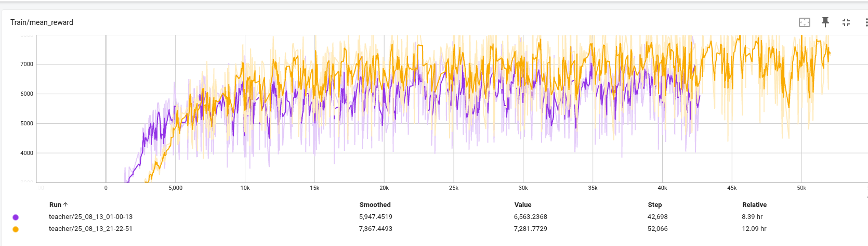Click the Relative column header
The height and width of the screenshot is (246, 868).
tap(754, 205)
